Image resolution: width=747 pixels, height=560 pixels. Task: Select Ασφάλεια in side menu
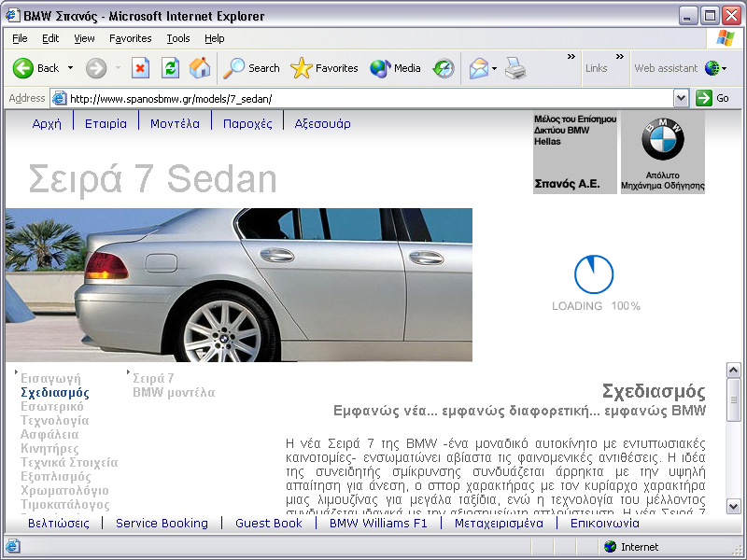[49, 434]
